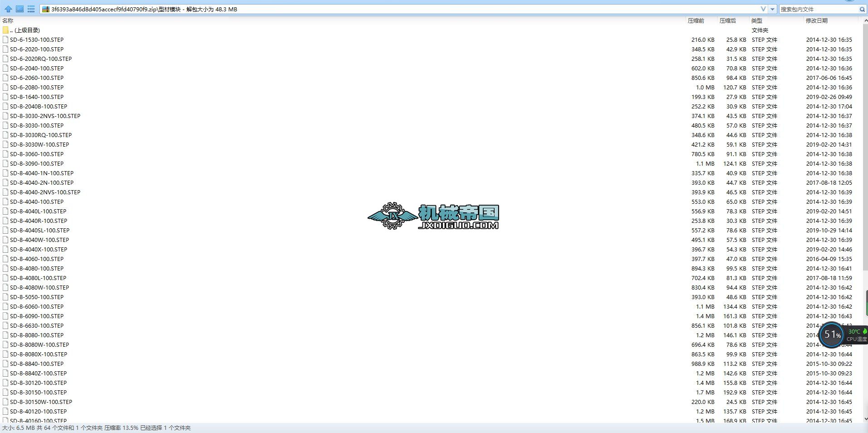Click the zip archive icon in the address bar
This screenshot has width=868, height=433.
(46, 9)
